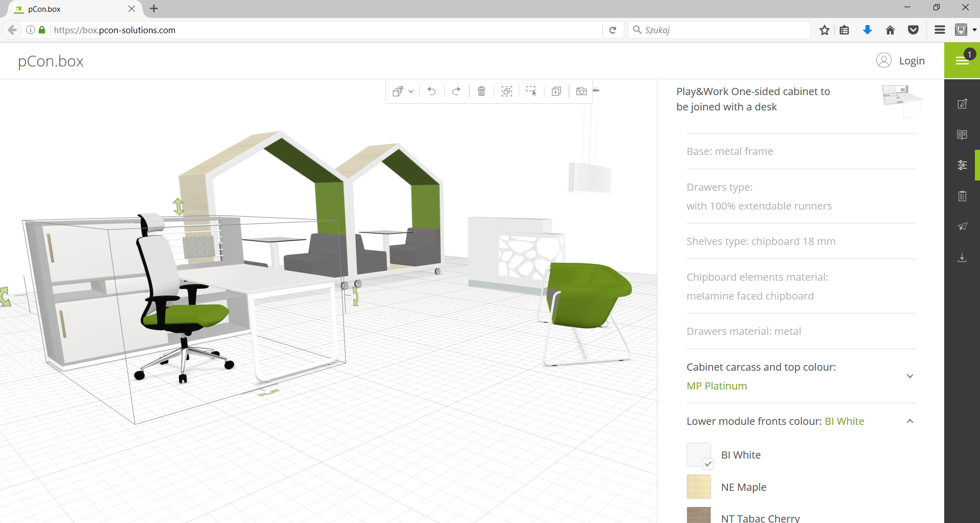Open the Pocket icon in the browser toolbar
The height and width of the screenshot is (523, 980).
coord(913,30)
